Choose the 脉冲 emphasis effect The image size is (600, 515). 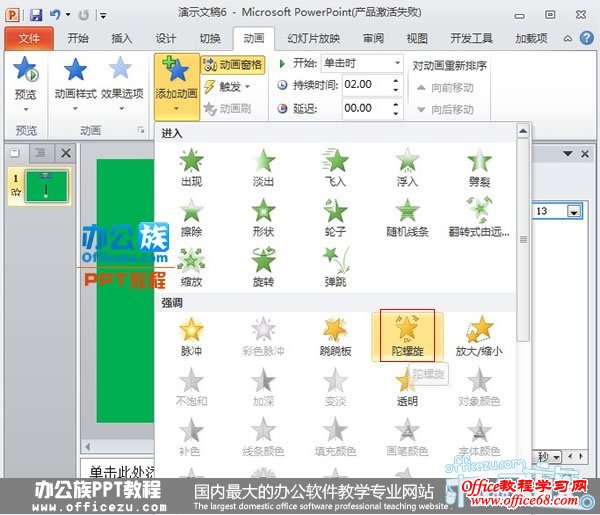(x=190, y=335)
